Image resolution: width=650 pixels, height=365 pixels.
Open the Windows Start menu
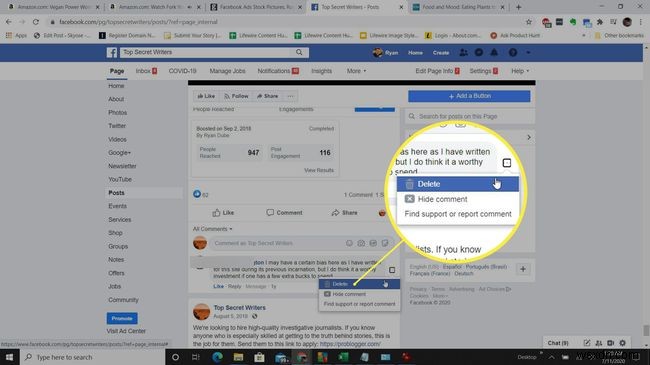point(9,357)
